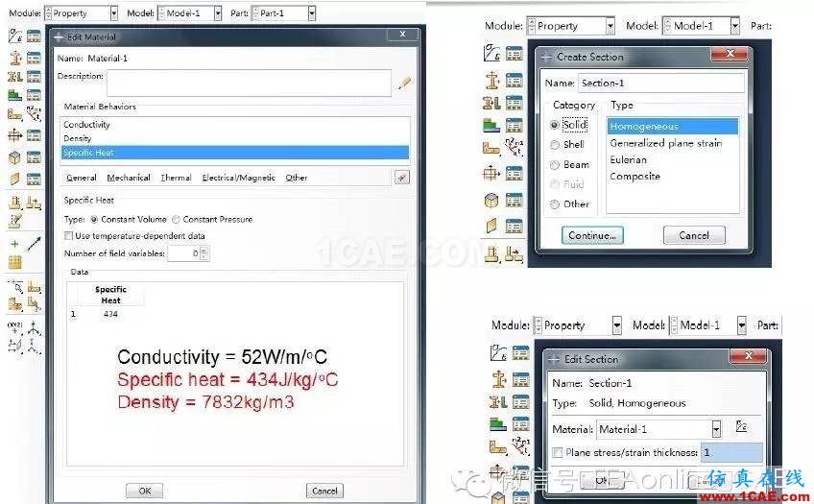Click create material icon next to Material dropdown
This screenshot has height=504, width=814.
click(x=742, y=426)
